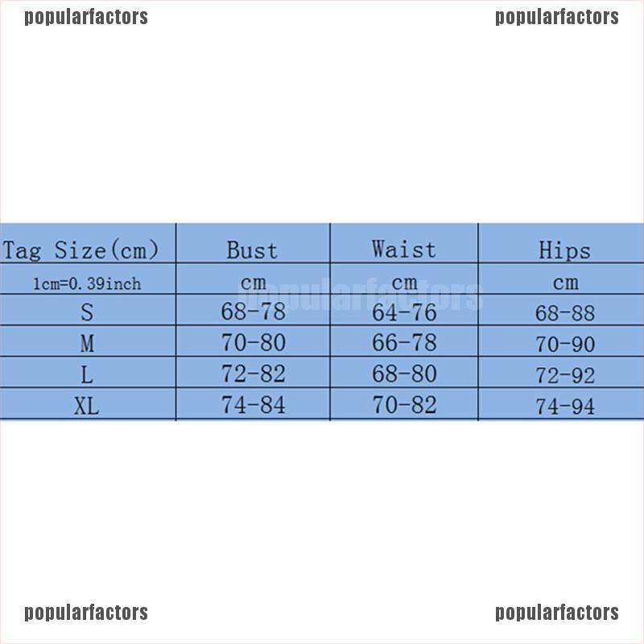
Task: Pick the 68-80 waist value
Action: pyautogui.click(x=404, y=374)
